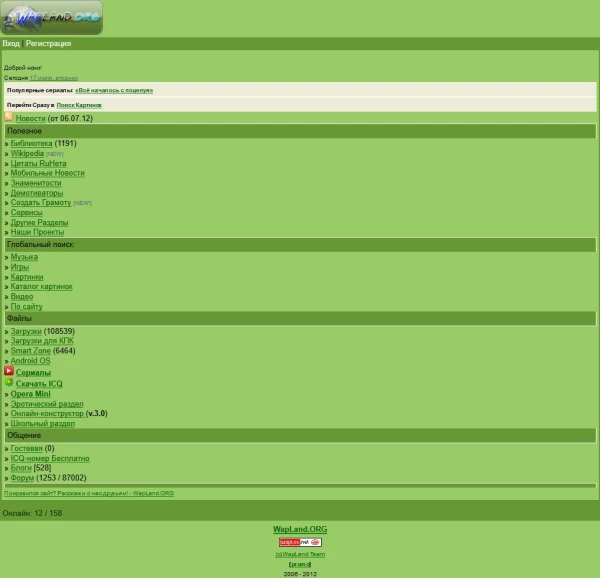Screen dimensions: 600x578
Task: Open Opera Mini link
Action: [x=31, y=394]
